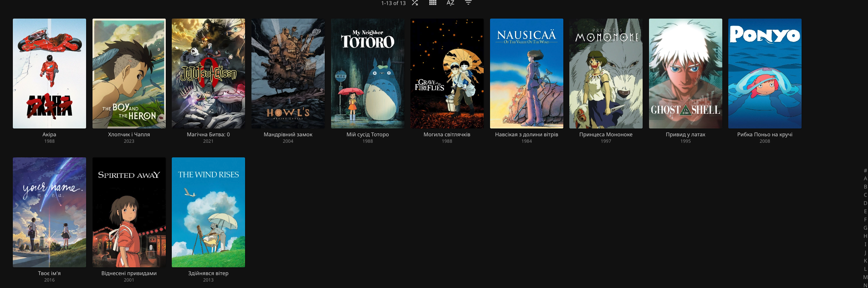This screenshot has width=868, height=288.
Task: Open the Spirited Away poster
Action: (x=129, y=212)
